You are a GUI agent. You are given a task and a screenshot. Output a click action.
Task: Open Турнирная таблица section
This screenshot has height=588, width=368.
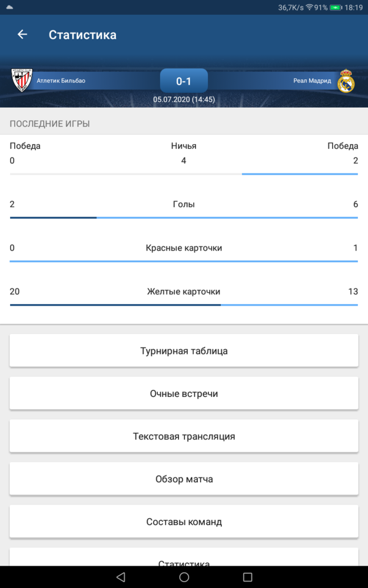coord(184,350)
